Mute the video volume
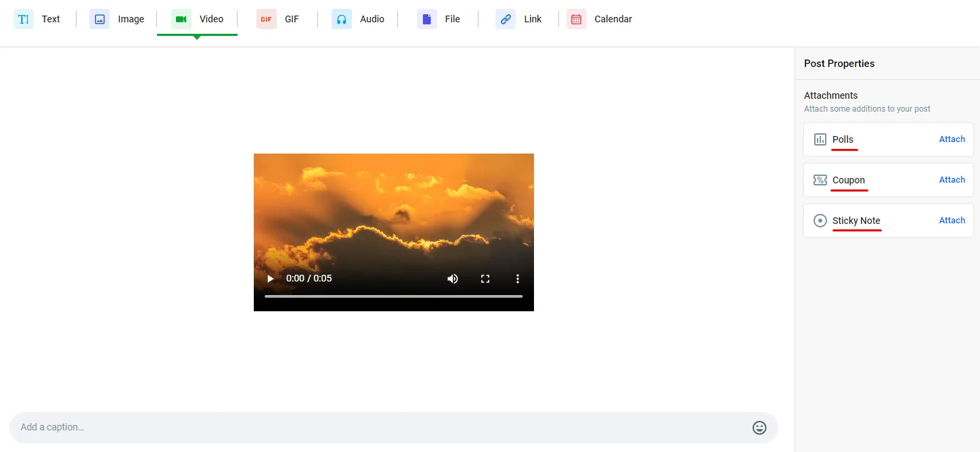This screenshot has width=980, height=452. tap(453, 279)
